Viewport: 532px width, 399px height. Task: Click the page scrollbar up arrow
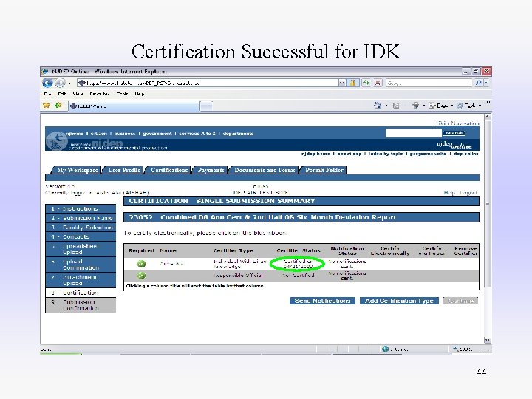(x=487, y=117)
